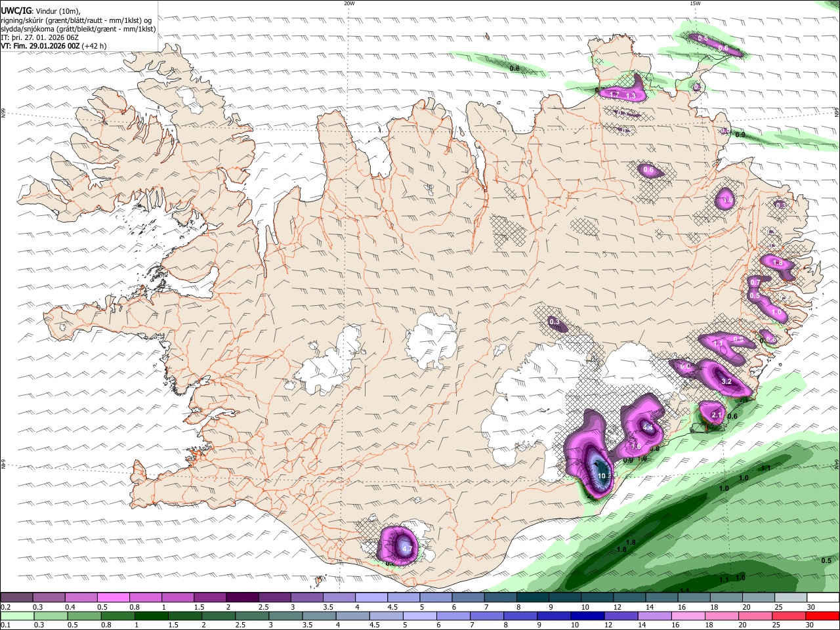840x630 pixels.
Task: Select the 'rigning/skúrir' legend description line
Action: (x=76, y=20)
